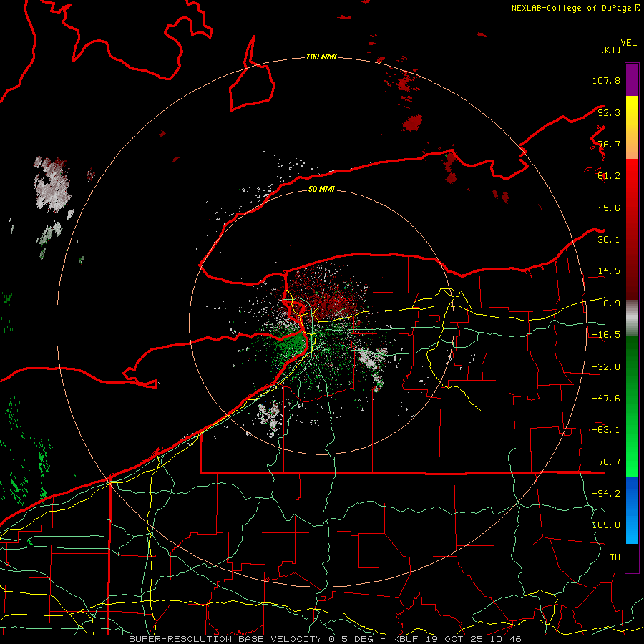Click the -78.7 value on the velocity scale
Viewport: 644px width, 644px height.
coord(606,462)
